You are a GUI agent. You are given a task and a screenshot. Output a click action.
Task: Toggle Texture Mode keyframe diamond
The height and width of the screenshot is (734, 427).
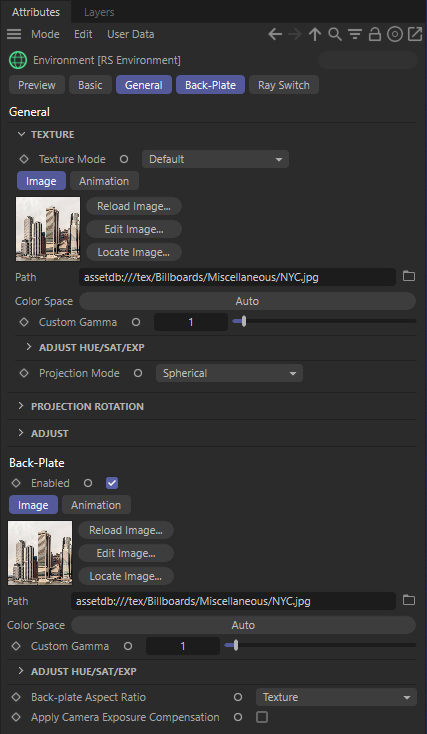(x=24, y=159)
